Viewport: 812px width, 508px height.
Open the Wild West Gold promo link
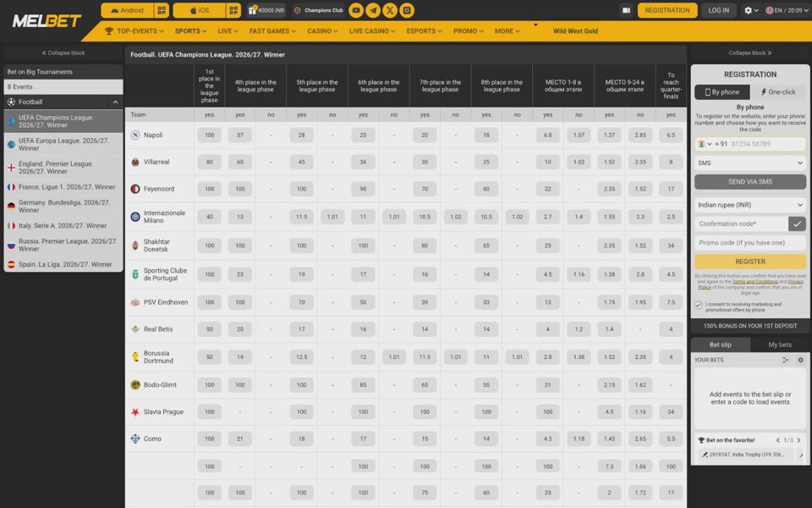[x=575, y=31]
